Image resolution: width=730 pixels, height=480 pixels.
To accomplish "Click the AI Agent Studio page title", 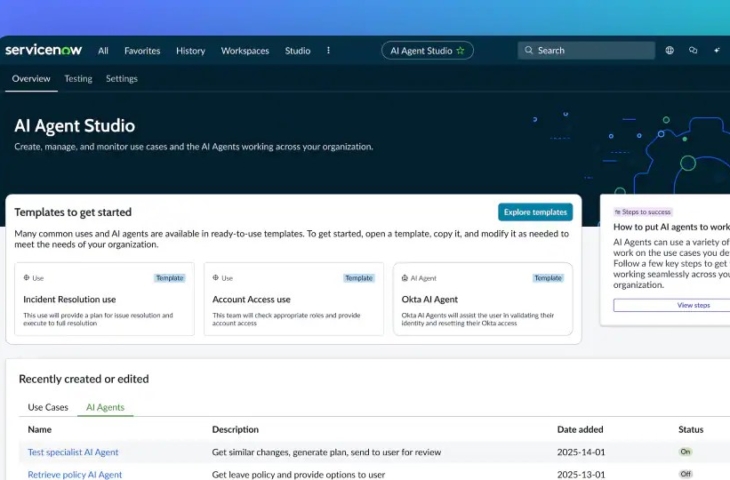I will coord(74,126).
